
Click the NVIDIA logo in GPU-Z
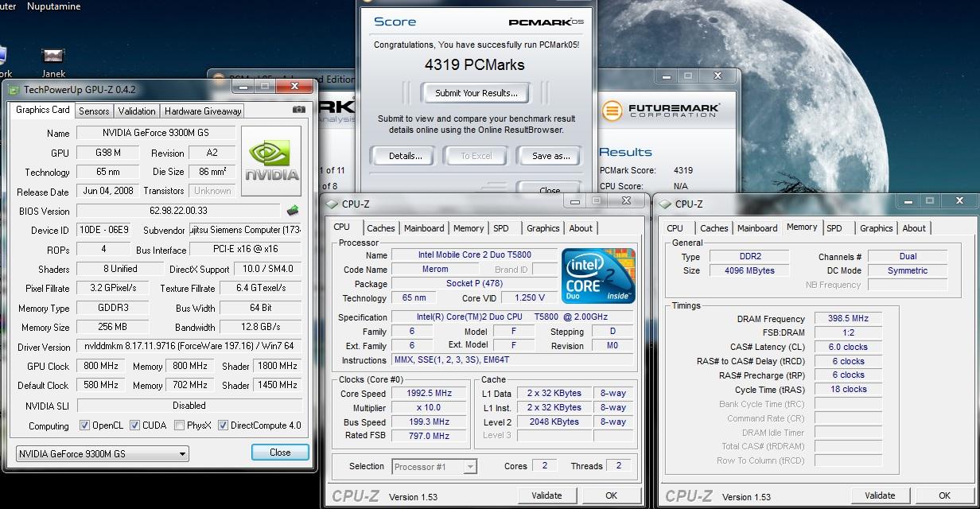(x=271, y=161)
